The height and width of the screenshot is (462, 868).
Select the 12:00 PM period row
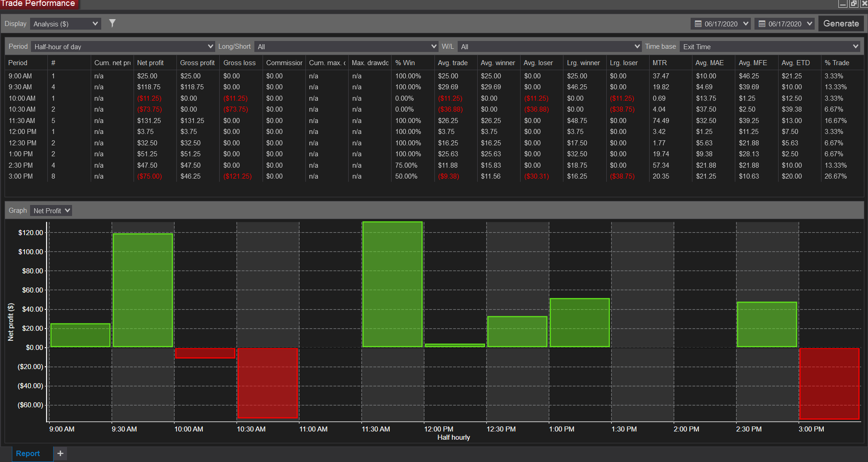point(434,132)
